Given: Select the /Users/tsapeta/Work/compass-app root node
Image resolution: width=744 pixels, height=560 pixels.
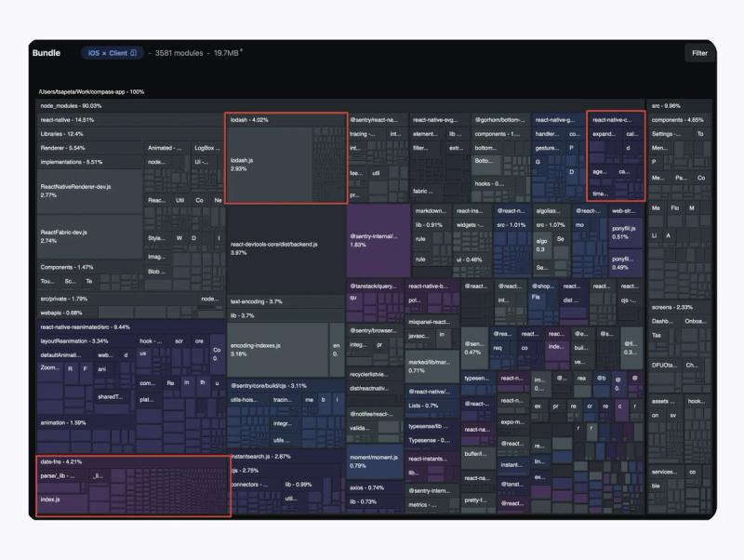Looking at the screenshot, I should [91, 92].
